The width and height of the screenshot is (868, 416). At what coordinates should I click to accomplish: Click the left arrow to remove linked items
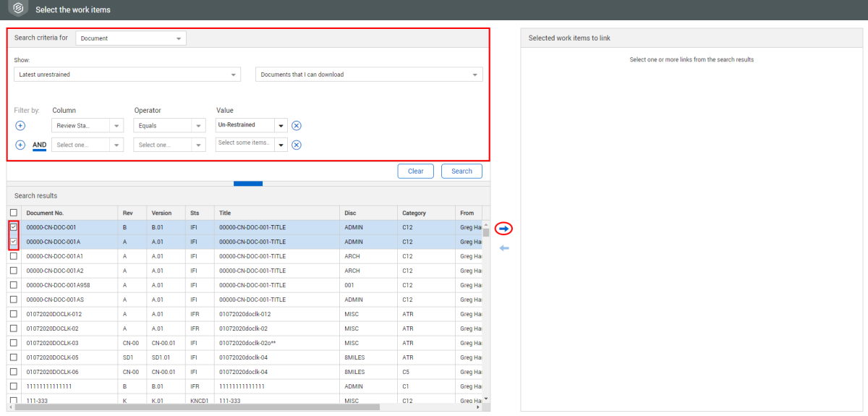click(x=504, y=248)
